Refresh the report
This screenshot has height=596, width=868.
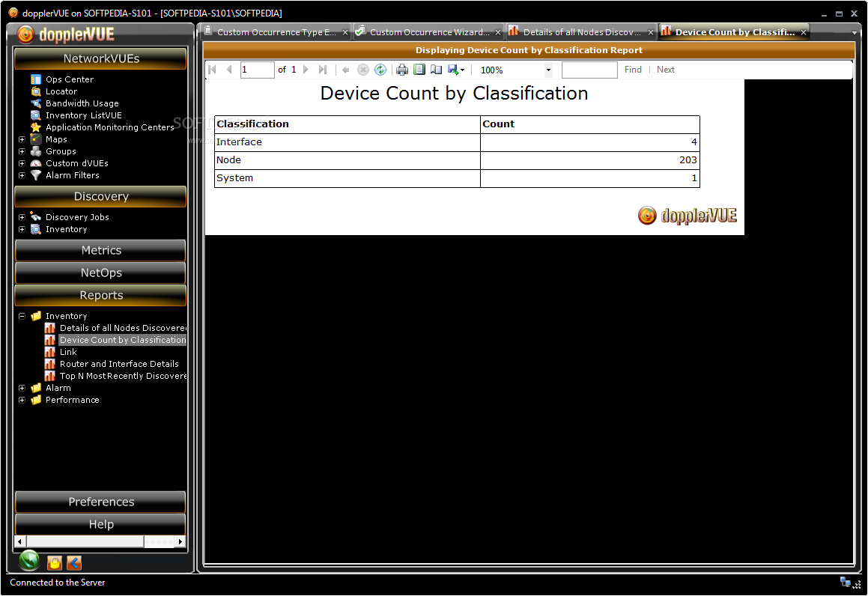[x=380, y=70]
